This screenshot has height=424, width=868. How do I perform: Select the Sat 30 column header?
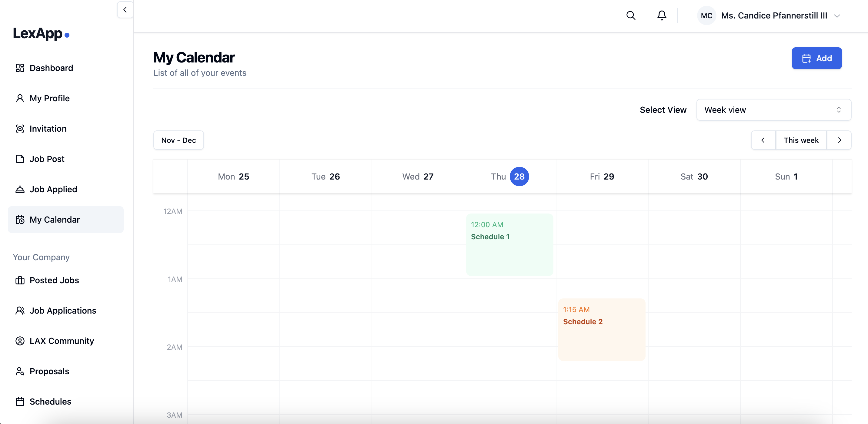(x=694, y=177)
